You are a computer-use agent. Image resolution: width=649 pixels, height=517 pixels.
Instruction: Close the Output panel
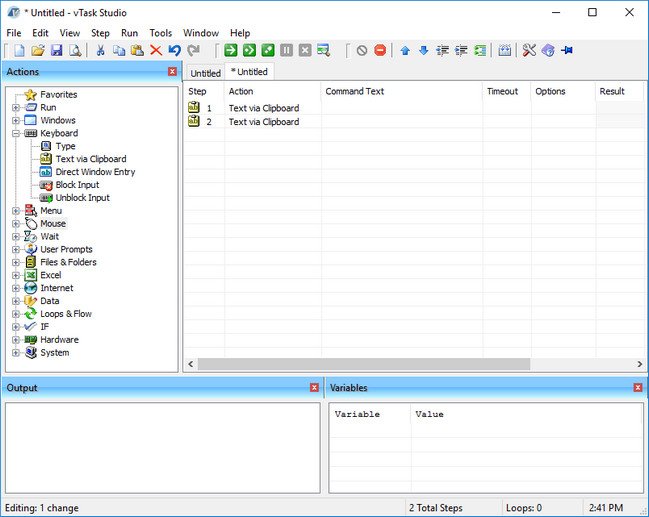pyautogui.click(x=314, y=387)
